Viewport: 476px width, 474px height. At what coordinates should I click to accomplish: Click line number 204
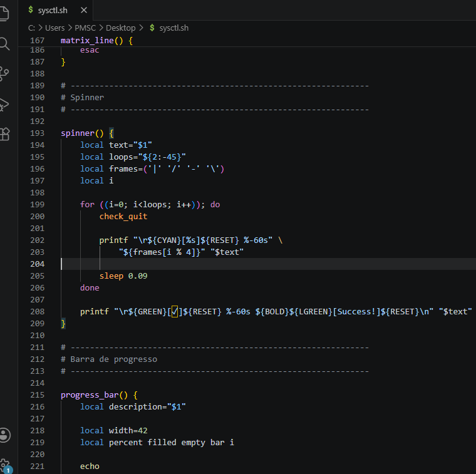pos(38,264)
